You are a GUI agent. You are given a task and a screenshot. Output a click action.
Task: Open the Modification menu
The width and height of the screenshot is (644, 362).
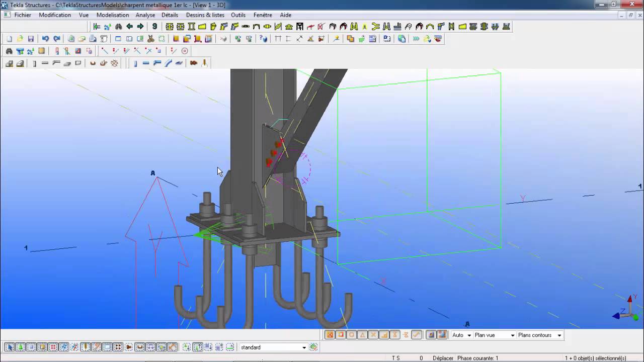55,15
